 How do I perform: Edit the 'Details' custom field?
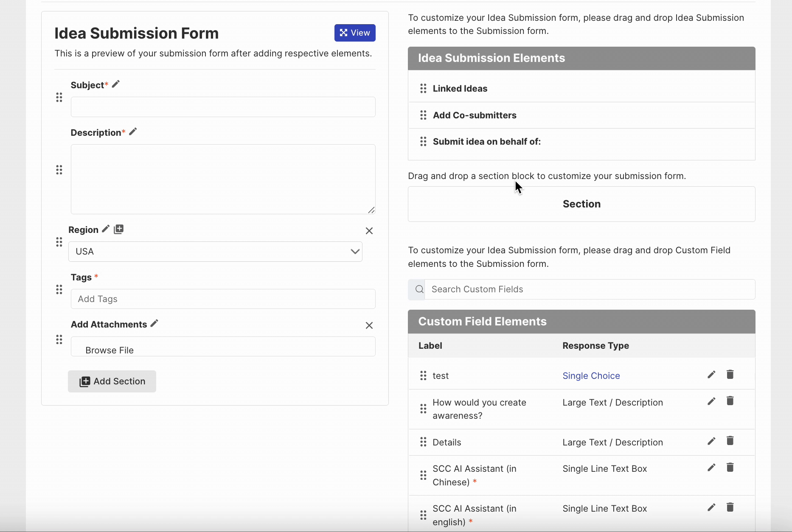tap(711, 441)
